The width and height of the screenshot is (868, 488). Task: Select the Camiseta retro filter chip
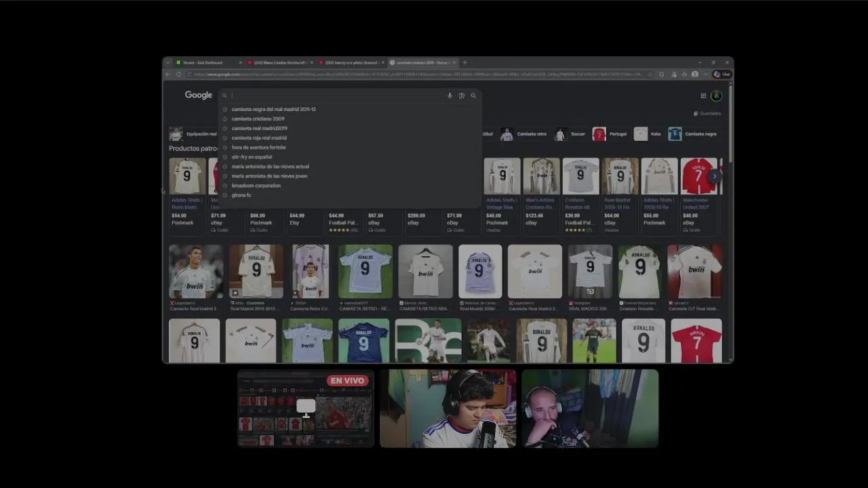pos(524,134)
